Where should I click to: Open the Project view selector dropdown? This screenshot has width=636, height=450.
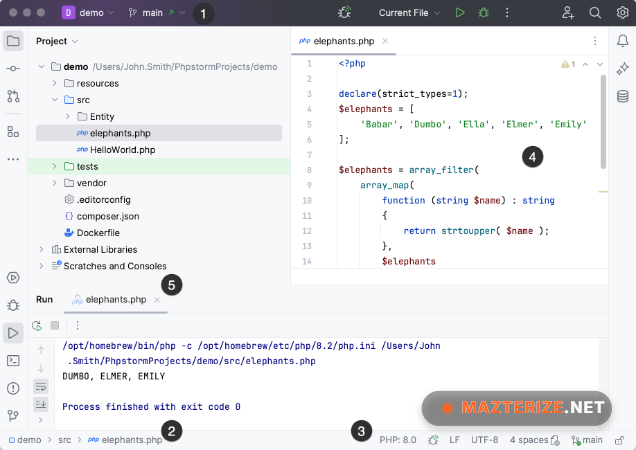coord(57,41)
